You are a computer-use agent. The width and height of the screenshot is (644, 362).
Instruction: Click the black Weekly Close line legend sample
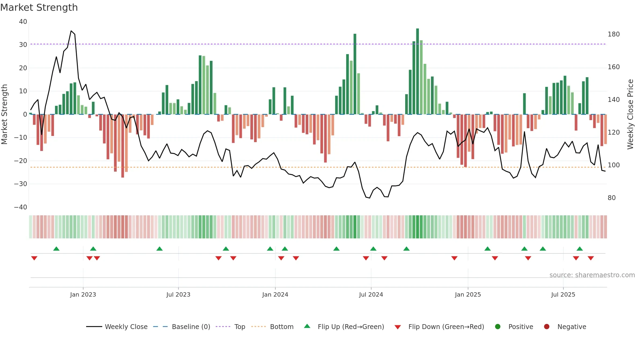click(94, 327)
